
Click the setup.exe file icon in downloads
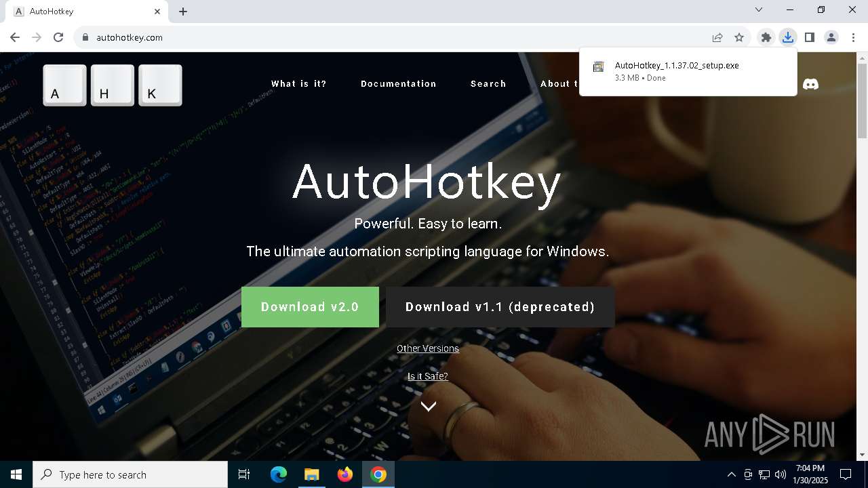[598, 66]
